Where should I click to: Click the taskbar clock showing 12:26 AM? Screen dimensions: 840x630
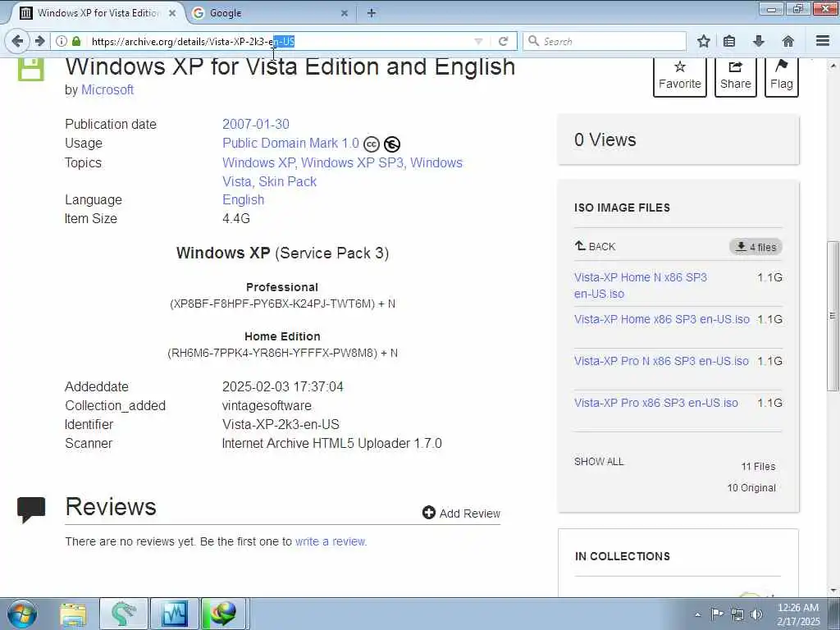798,614
